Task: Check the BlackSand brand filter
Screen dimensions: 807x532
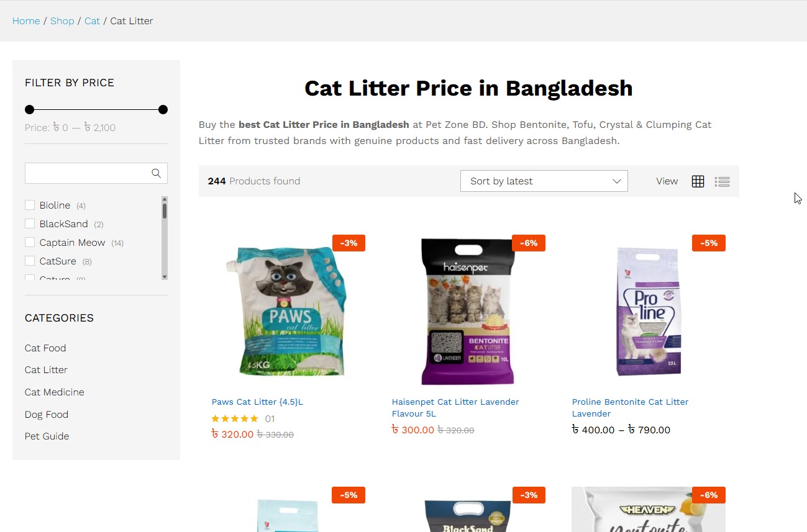Action: point(30,223)
